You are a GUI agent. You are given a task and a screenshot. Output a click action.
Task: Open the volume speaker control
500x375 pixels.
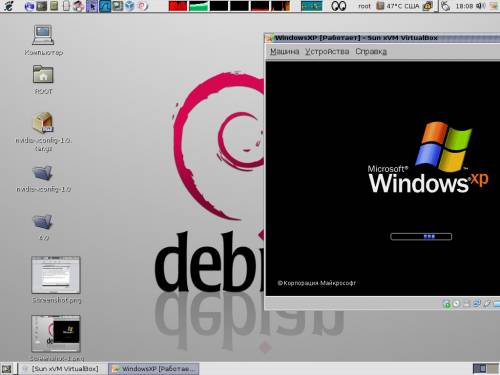(480, 6)
